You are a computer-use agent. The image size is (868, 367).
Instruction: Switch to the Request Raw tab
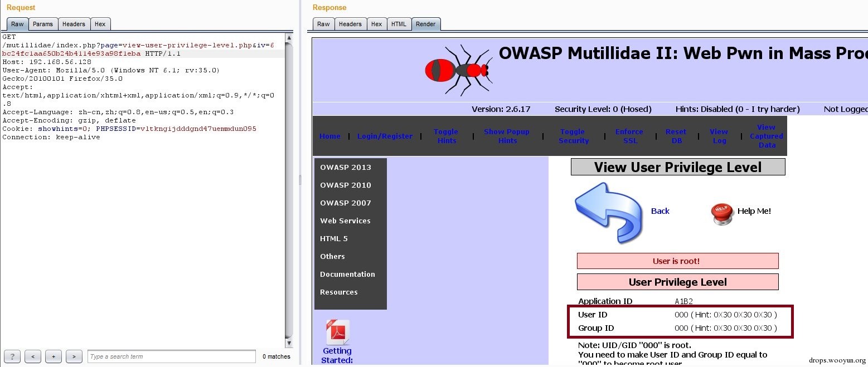pyautogui.click(x=17, y=24)
